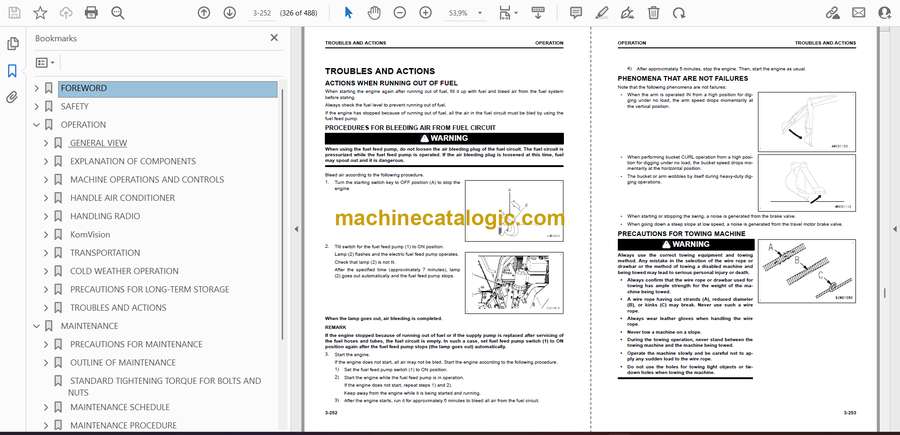Close the Bookmarks panel

click(274, 38)
